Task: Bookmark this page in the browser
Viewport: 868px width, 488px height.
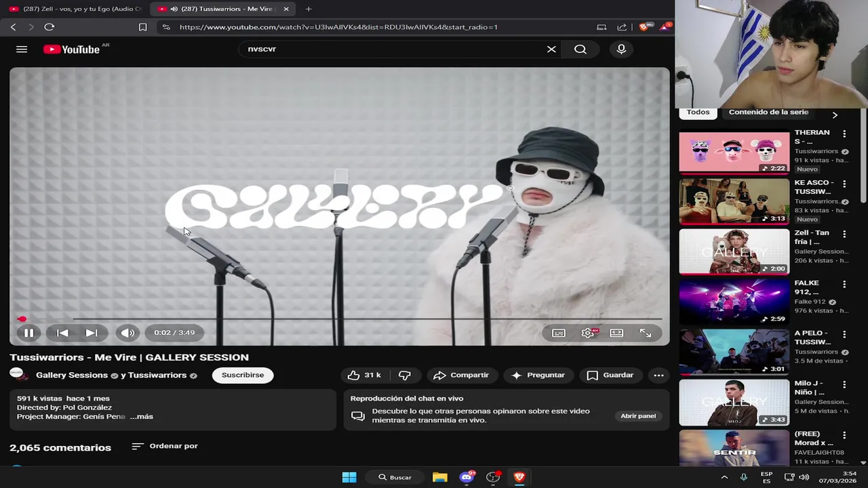Action: [x=142, y=27]
